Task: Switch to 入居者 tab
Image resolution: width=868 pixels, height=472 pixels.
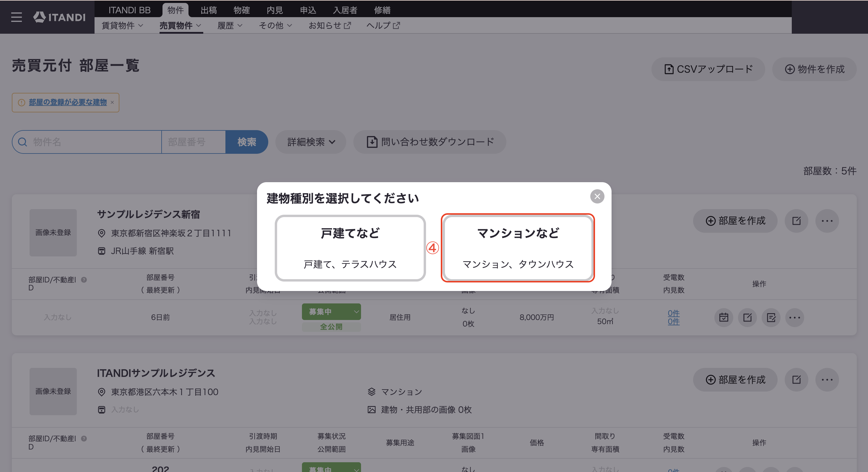Action: coord(345,10)
